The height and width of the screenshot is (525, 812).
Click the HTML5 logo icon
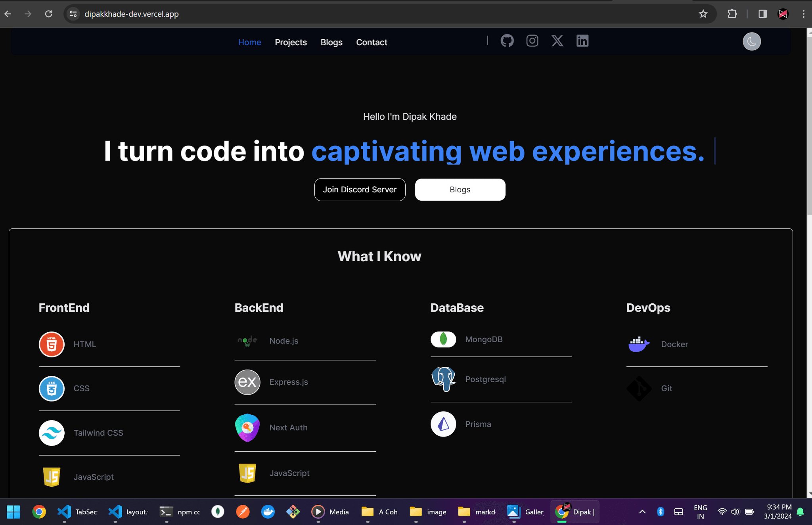(52, 344)
